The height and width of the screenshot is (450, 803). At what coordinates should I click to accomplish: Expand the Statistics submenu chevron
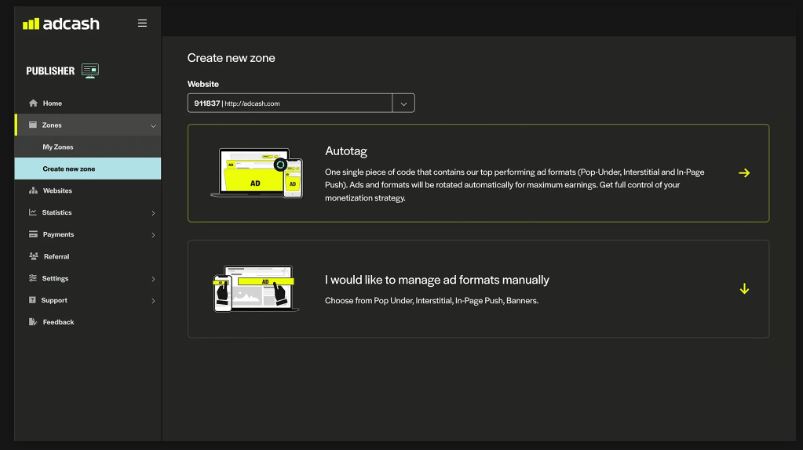[153, 213]
